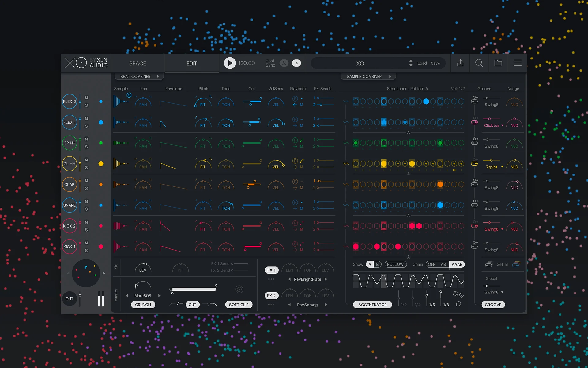
Task: Click the Save preset button
Action: pyautogui.click(x=435, y=63)
